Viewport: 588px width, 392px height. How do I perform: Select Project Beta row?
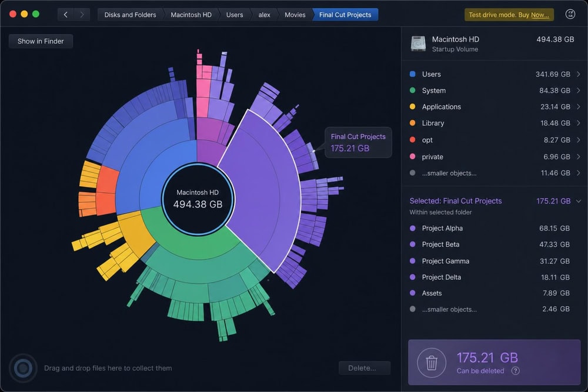click(x=495, y=244)
